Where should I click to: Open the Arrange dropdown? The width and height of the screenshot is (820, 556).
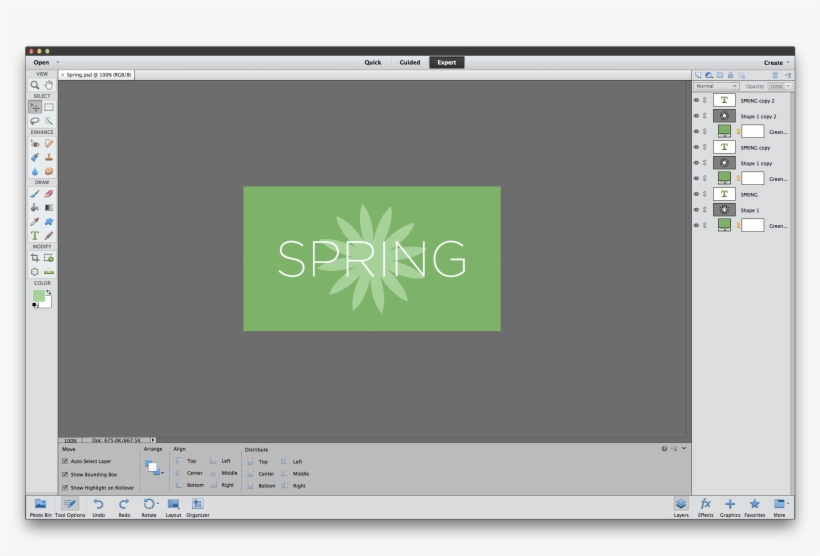(154, 468)
